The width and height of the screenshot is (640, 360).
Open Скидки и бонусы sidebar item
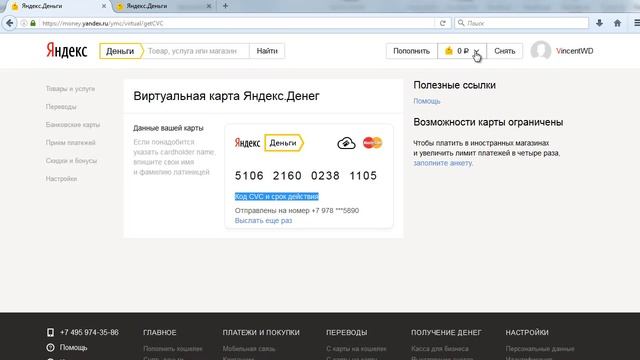(x=71, y=160)
